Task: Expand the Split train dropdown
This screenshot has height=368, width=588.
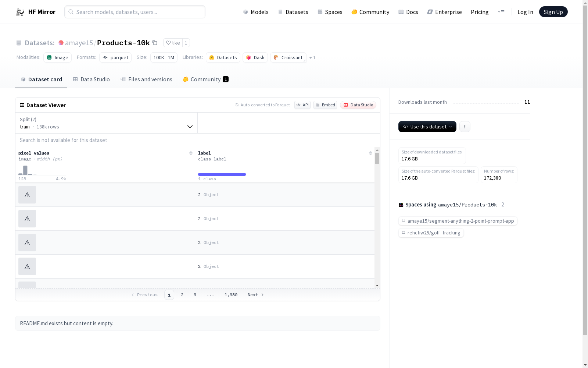Action: [x=107, y=123]
